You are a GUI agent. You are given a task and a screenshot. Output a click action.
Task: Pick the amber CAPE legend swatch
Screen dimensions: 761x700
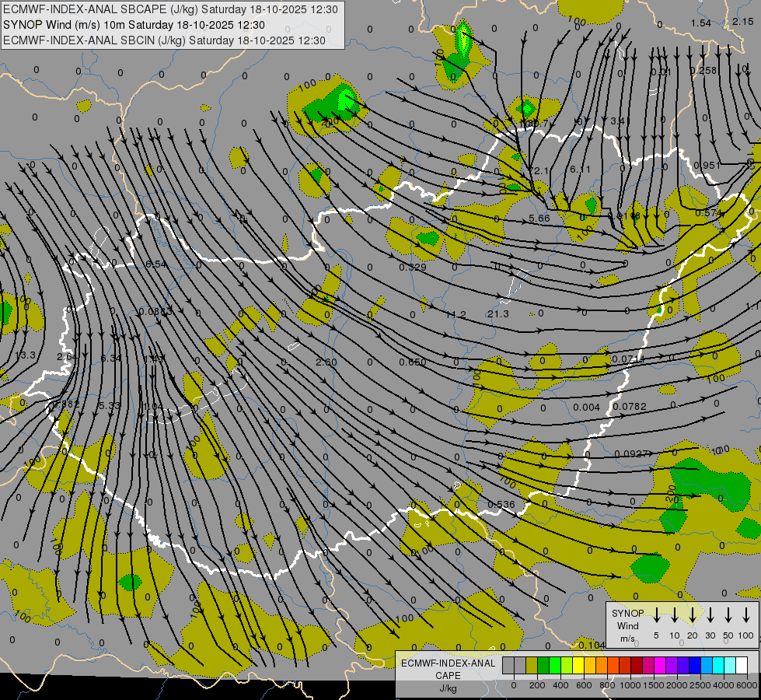590,665
